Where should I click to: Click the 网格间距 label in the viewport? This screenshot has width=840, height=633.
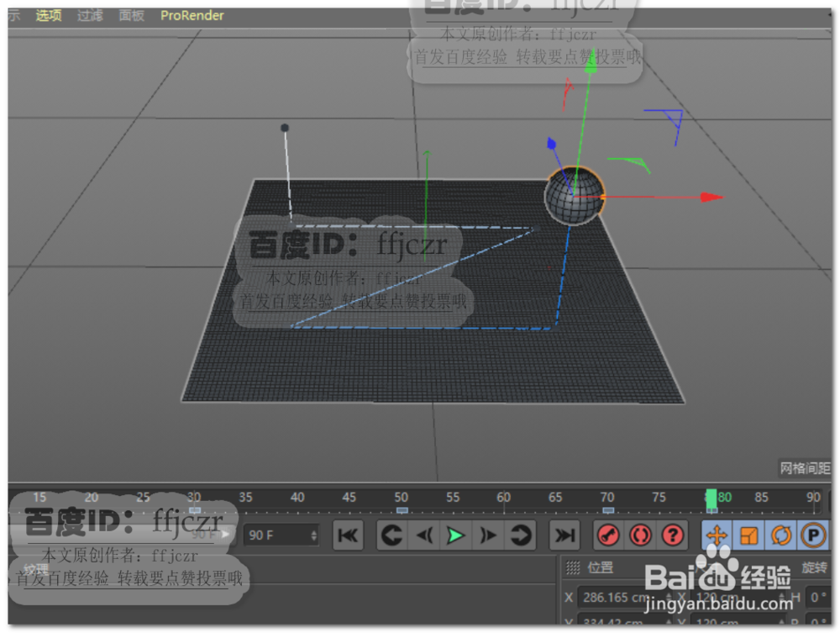click(805, 468)
